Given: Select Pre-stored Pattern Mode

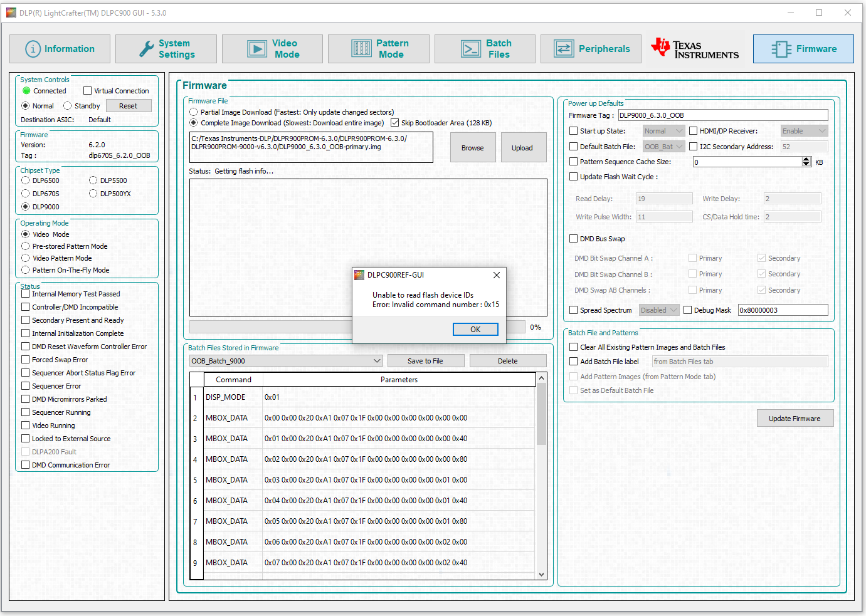Looking at the screenshot, I should (x=26, y=246).
